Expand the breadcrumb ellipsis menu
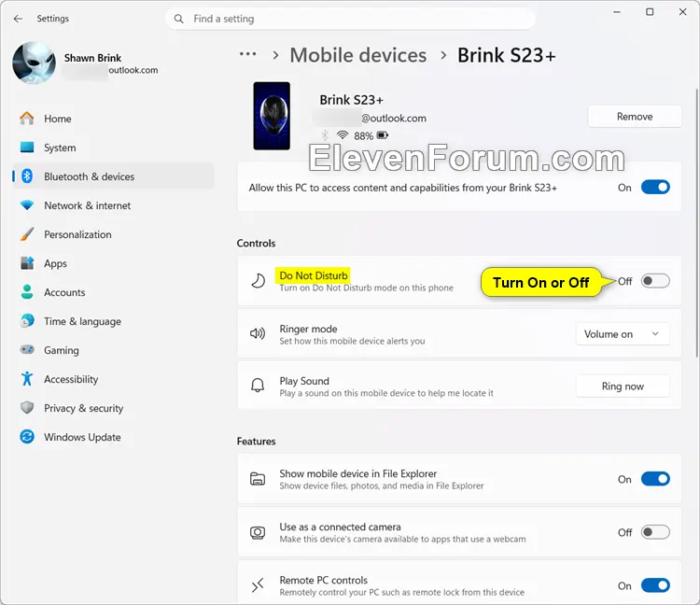This screenshot has height=605, width=700. [247, 54]
